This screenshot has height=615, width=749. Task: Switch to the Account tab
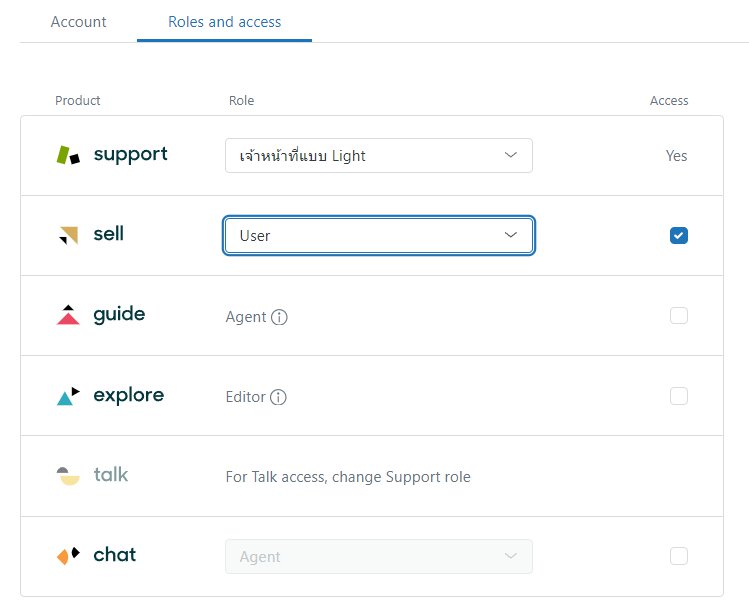click(x=78, y=22)
